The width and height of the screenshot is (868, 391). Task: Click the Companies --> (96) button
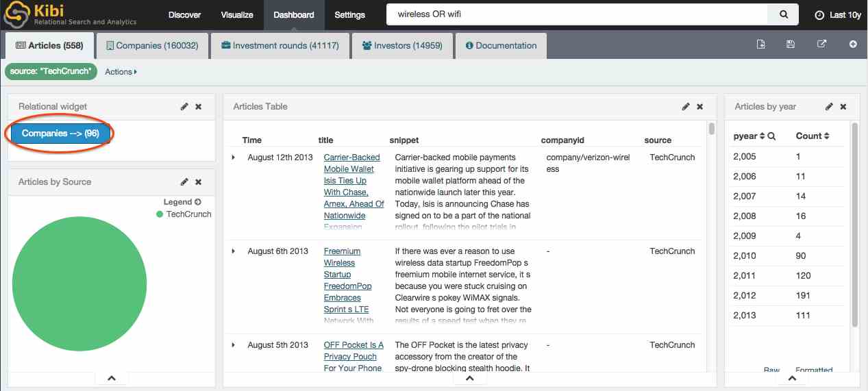coord(60,134)
